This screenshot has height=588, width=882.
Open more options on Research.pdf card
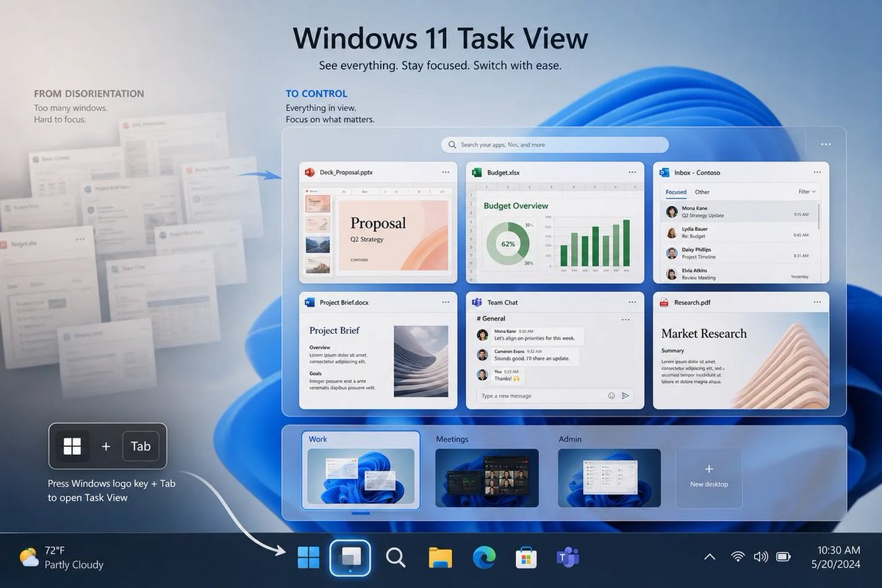pos(818,302)
